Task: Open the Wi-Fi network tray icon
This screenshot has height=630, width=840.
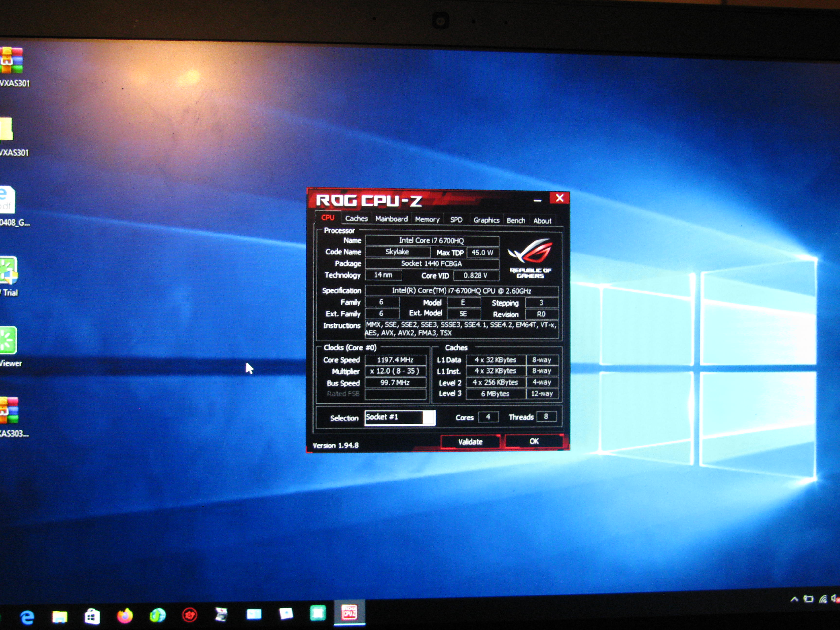Action: 822,599
